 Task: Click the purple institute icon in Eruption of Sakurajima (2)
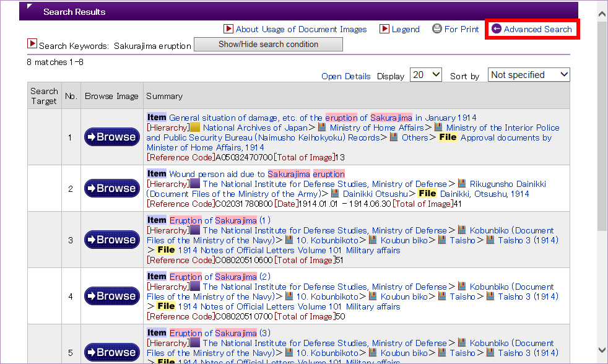[x=195, y=287]
